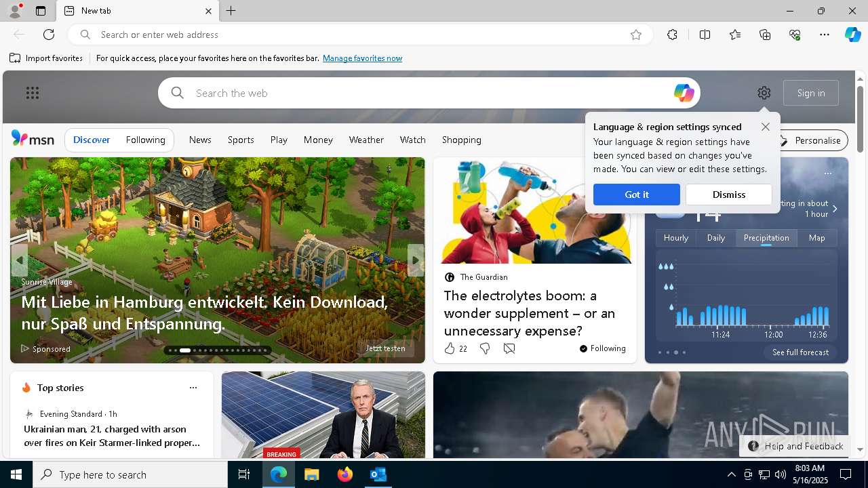
Task: Refresh the page
Action: 49,35
